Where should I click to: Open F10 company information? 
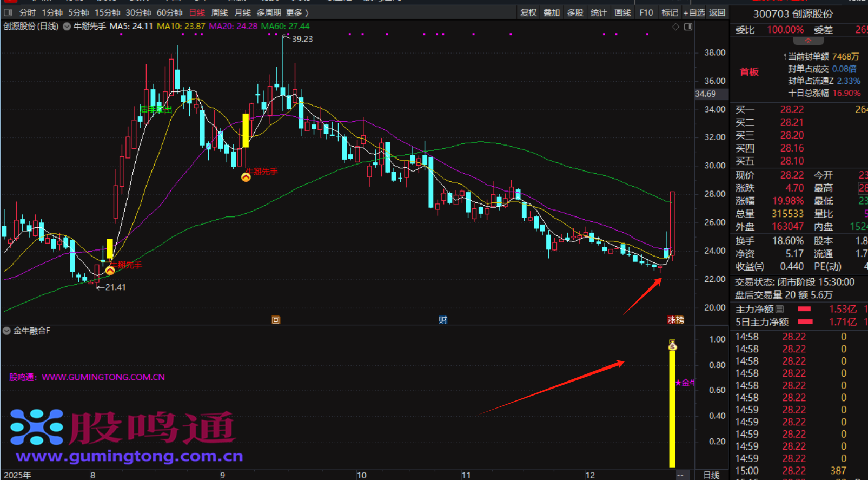pos(646,12)
